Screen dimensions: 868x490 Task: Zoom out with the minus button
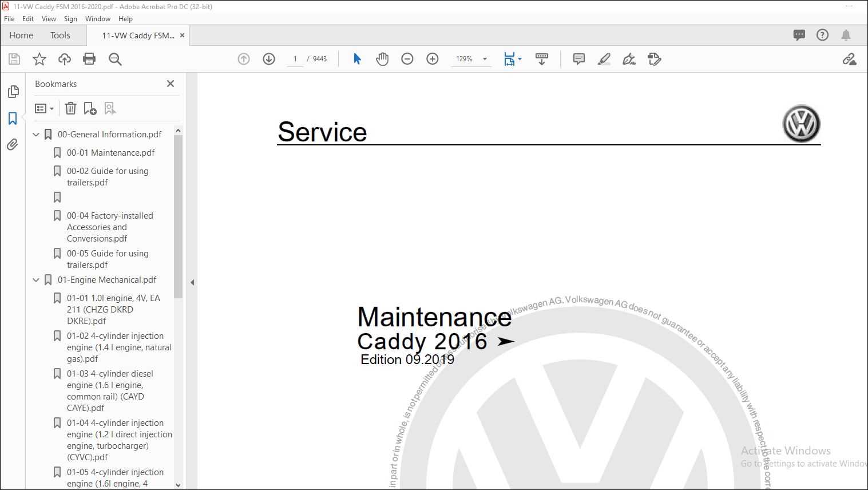[x=407, y=59]
